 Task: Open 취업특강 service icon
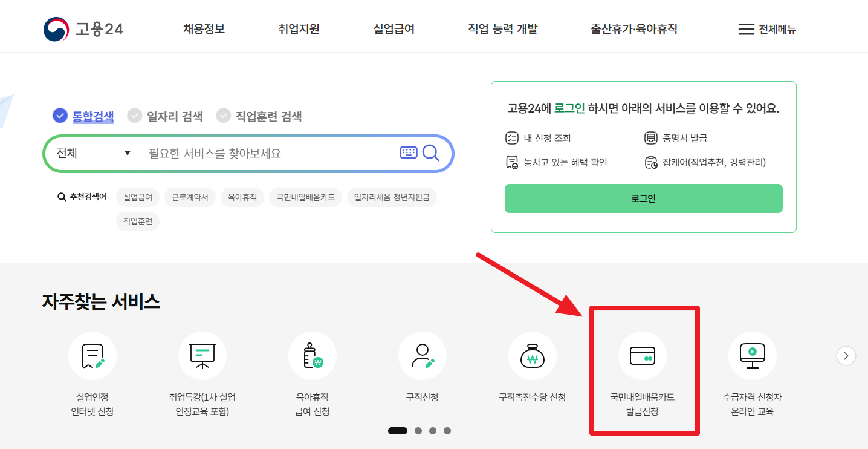coord(202,356)
